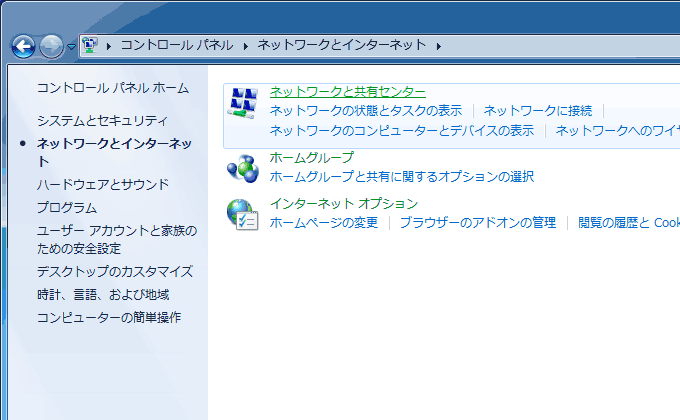Viewport: 680px width, 420px height.
Task: Go back with the Back arrow button
Action: 23,46
